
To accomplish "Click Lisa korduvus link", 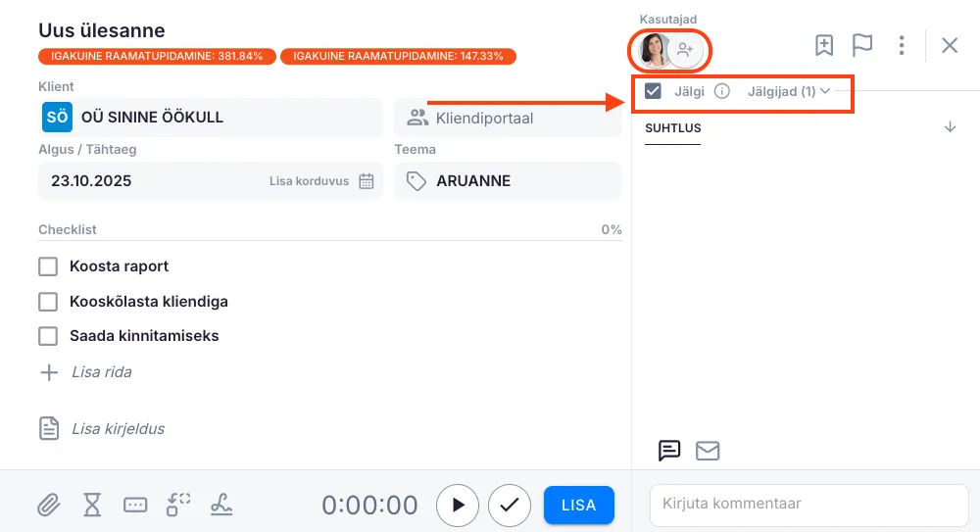I will pos(309,181).
